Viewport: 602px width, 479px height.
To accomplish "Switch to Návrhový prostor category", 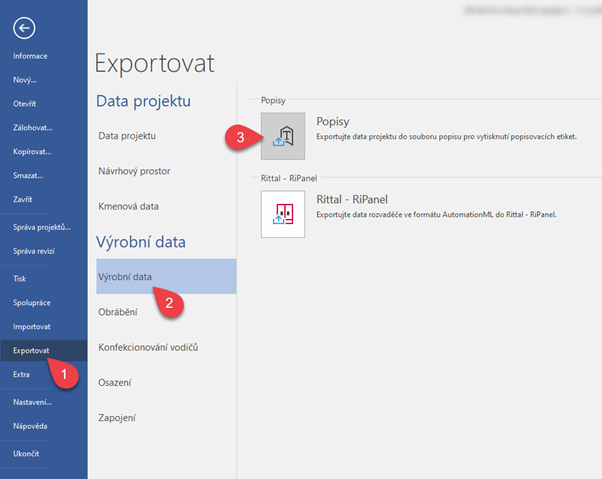I will pos(134,171).
